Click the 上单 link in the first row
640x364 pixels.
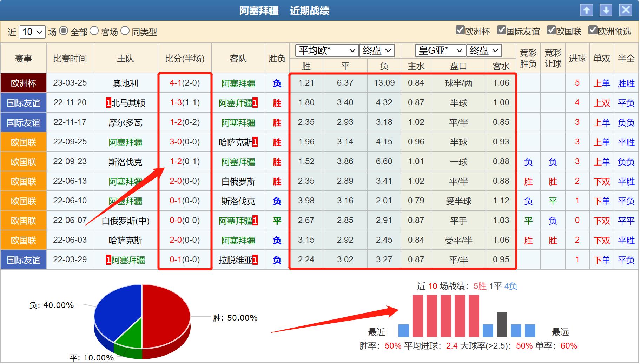coord(601,83)
